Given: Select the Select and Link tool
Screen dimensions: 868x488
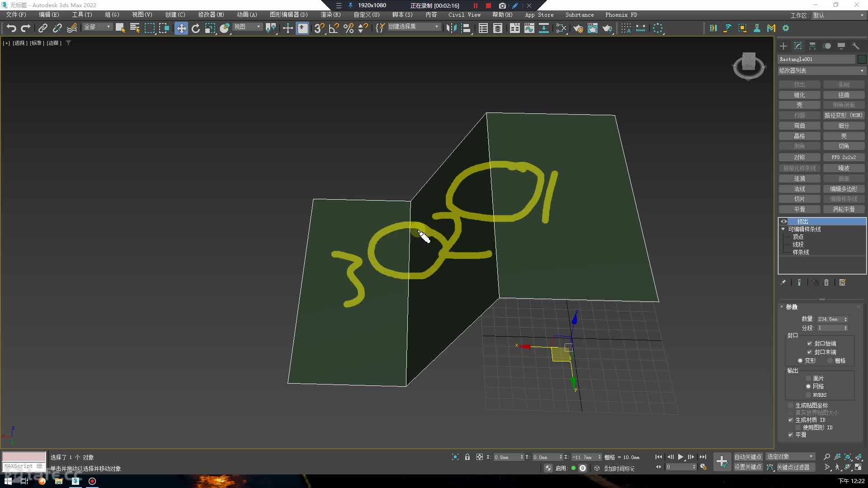Looking at the screenshot, I should pos(42,28).
